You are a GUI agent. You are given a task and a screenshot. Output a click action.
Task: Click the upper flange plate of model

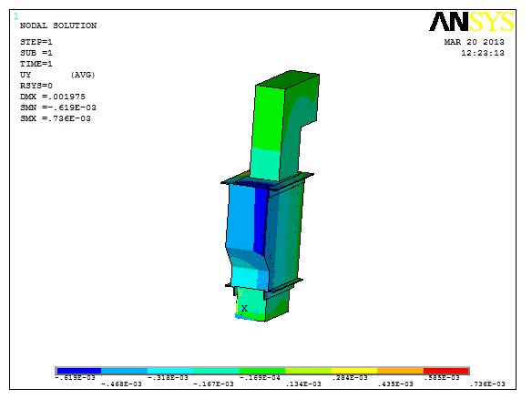(267, 179)
